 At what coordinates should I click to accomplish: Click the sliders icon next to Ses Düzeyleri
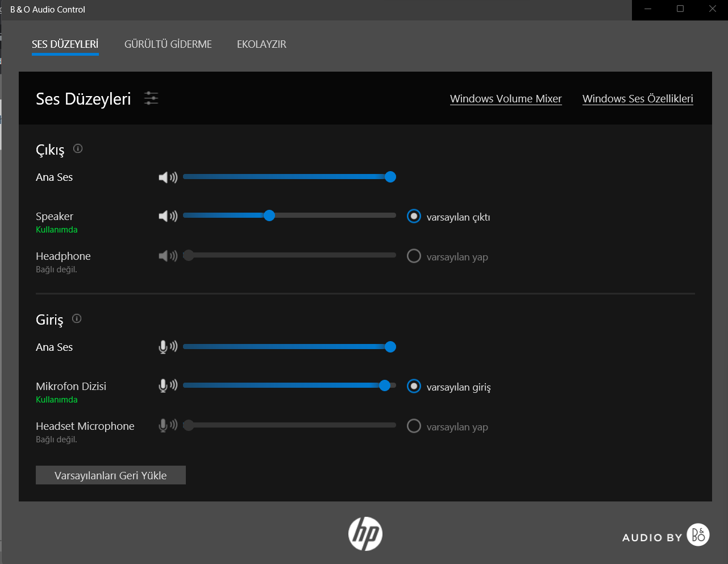coord(151,98)
